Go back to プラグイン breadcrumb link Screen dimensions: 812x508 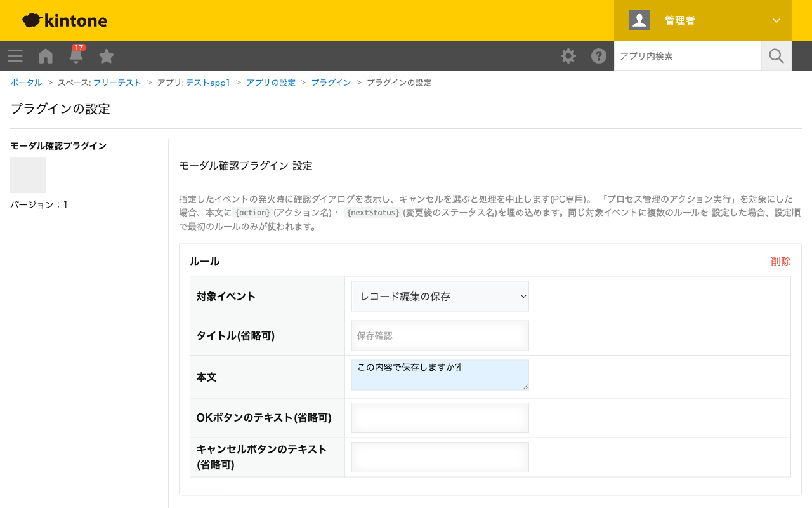tap(331, 83)
